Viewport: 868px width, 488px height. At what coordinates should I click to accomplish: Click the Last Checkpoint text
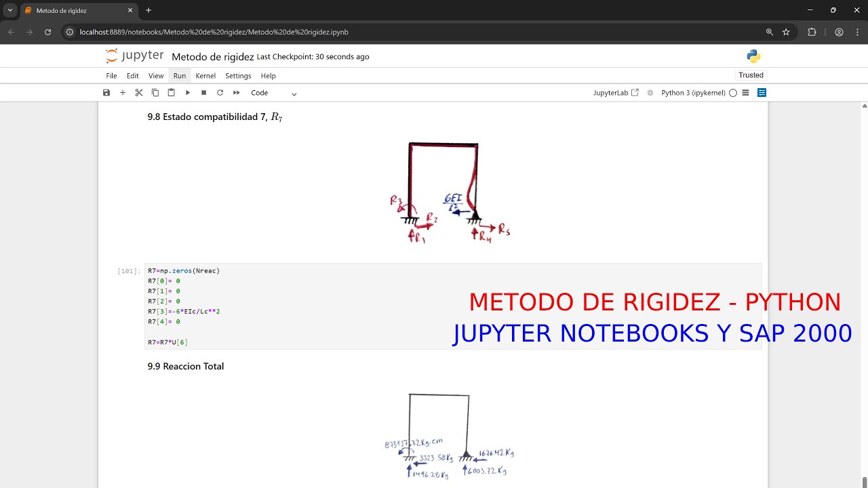coord(313,57)
